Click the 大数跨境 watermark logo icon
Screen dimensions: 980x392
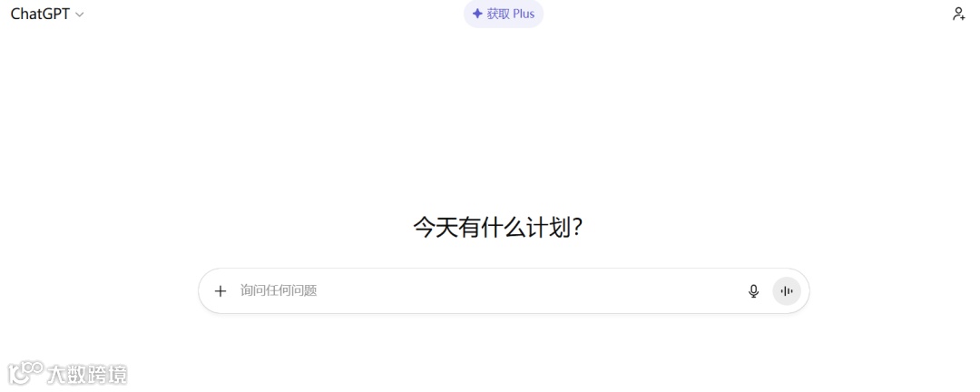(x=25, y=373)
